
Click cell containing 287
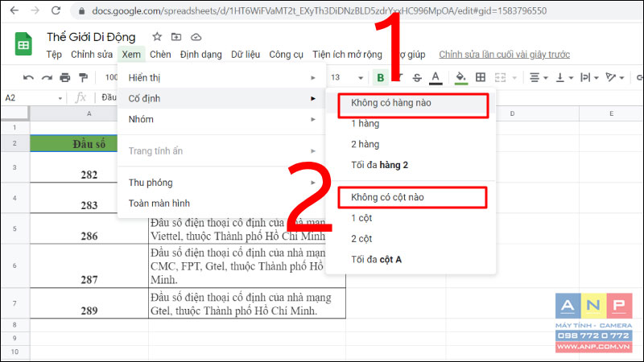[x=89, y=266]
